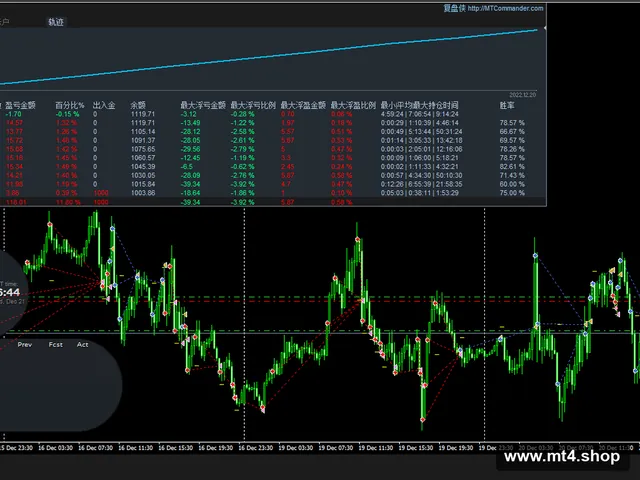Click the win rate 82.61 % cell

click(512, 167)
